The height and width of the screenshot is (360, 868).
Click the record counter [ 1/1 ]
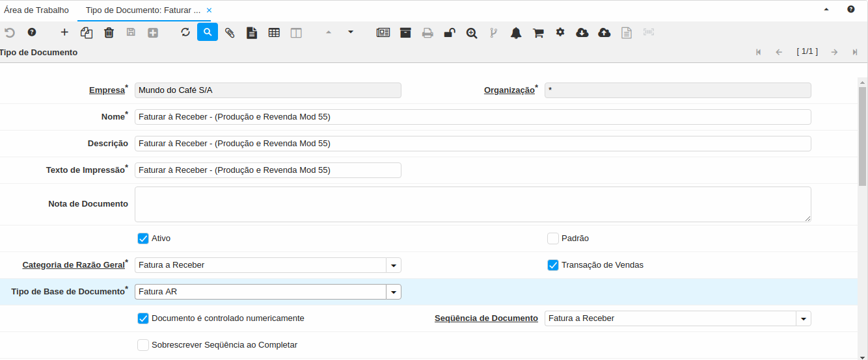coord(807,51)
